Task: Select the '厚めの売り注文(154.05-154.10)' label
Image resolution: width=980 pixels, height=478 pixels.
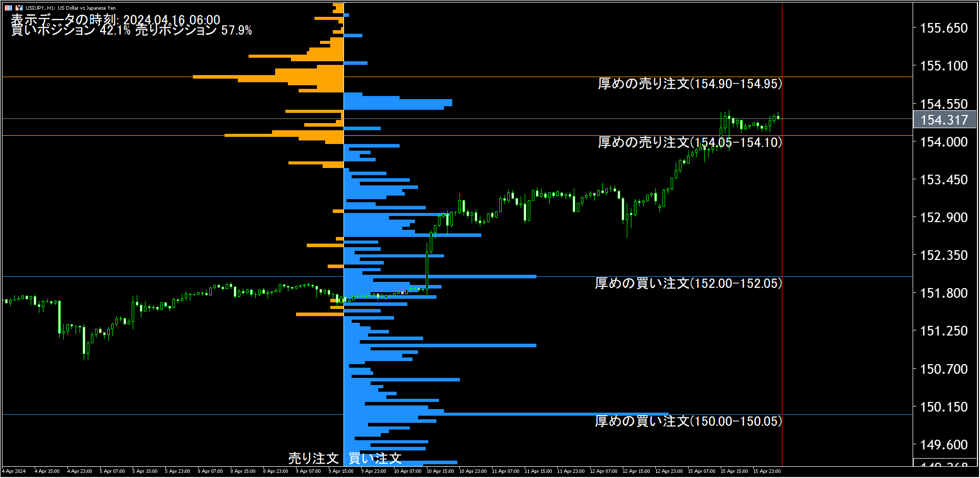Action: tap(690, 142)
